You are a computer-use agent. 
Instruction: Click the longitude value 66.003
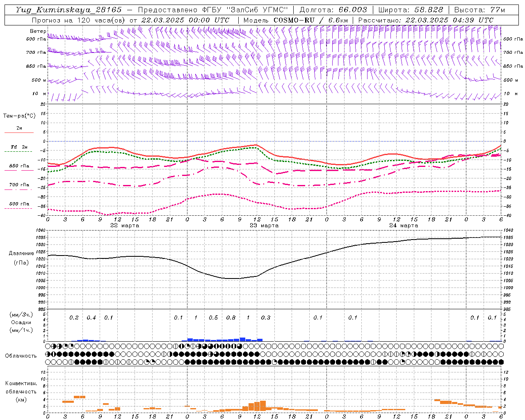tap(353, 10)
